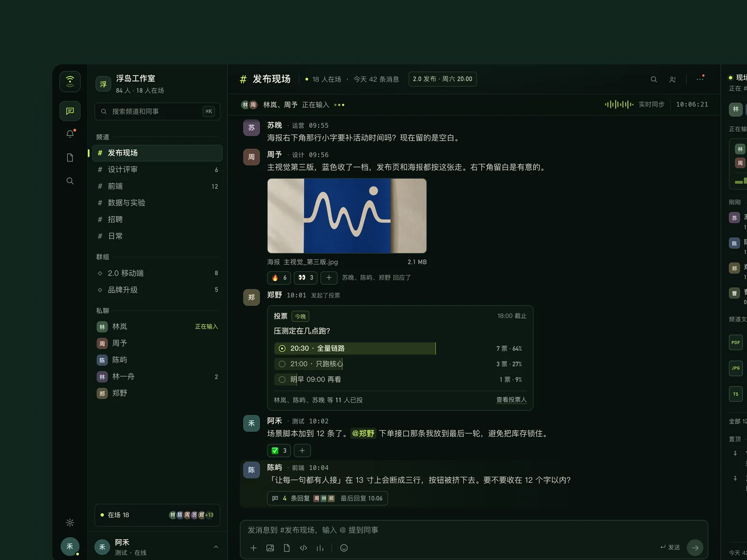The image size is (747, 560).
Task: Switch to the # 前端 channel
Action: 157,186
